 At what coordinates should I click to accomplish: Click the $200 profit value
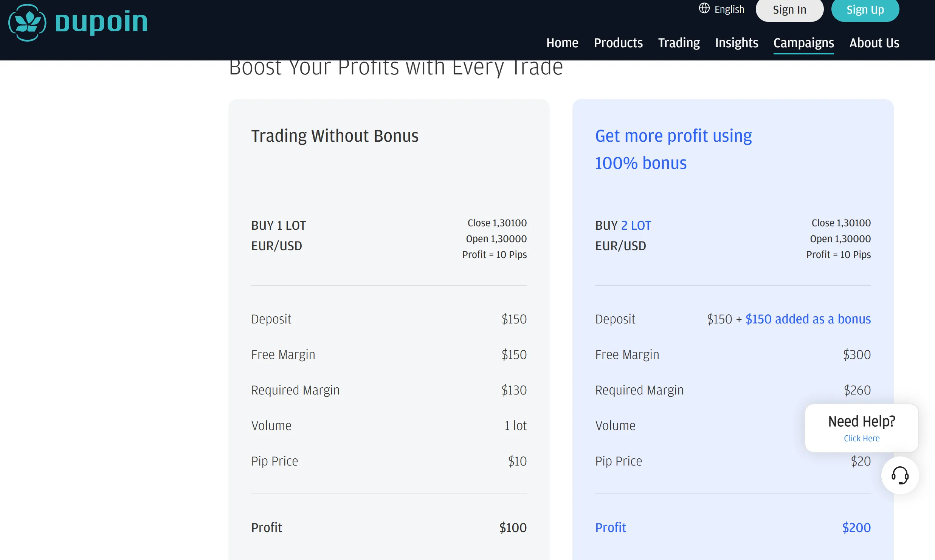point(856,528)
